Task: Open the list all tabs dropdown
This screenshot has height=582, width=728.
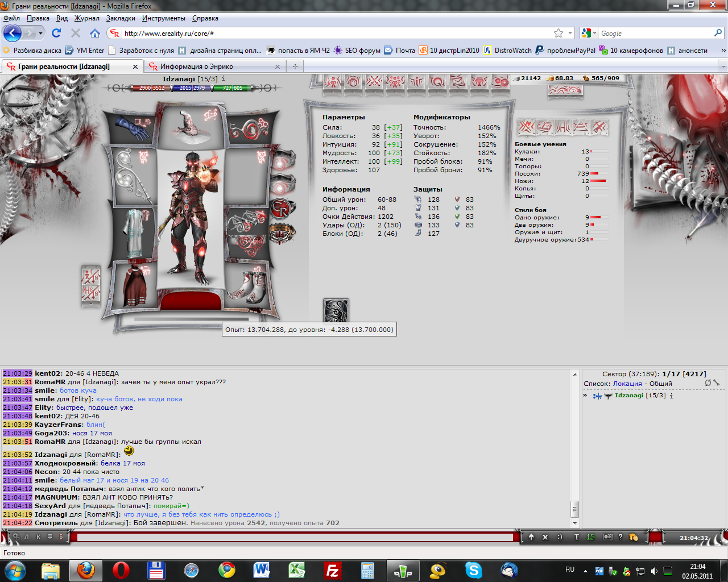Action: [x=723, y=66]
